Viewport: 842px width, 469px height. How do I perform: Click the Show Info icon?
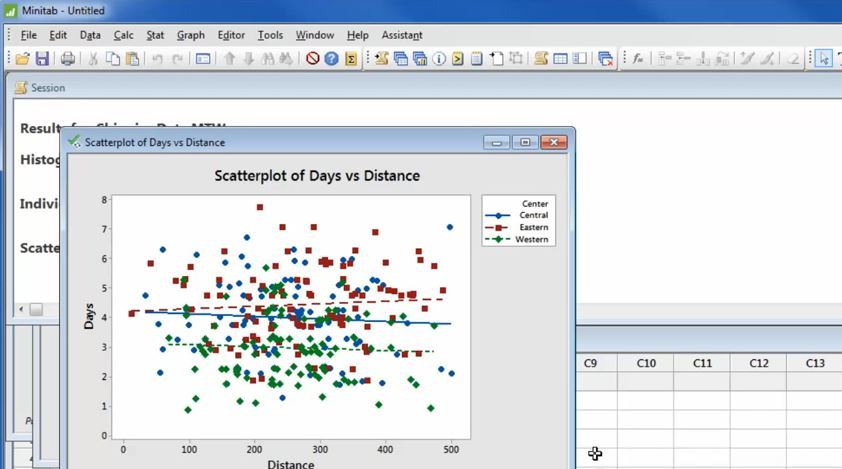pos(439,58)
